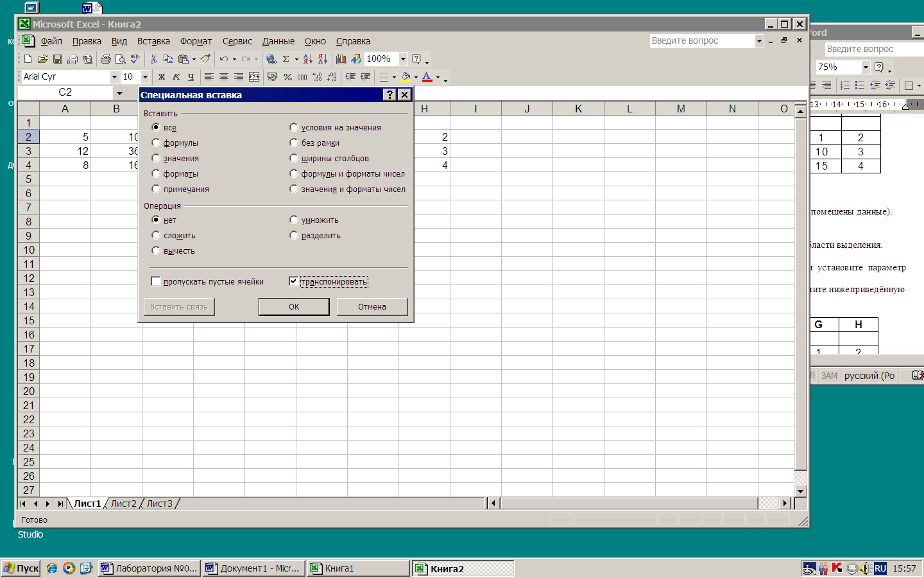The image size is (924, 578).
Task: Open the Arial Cyr font dropdown
Action: click(114, 77)
